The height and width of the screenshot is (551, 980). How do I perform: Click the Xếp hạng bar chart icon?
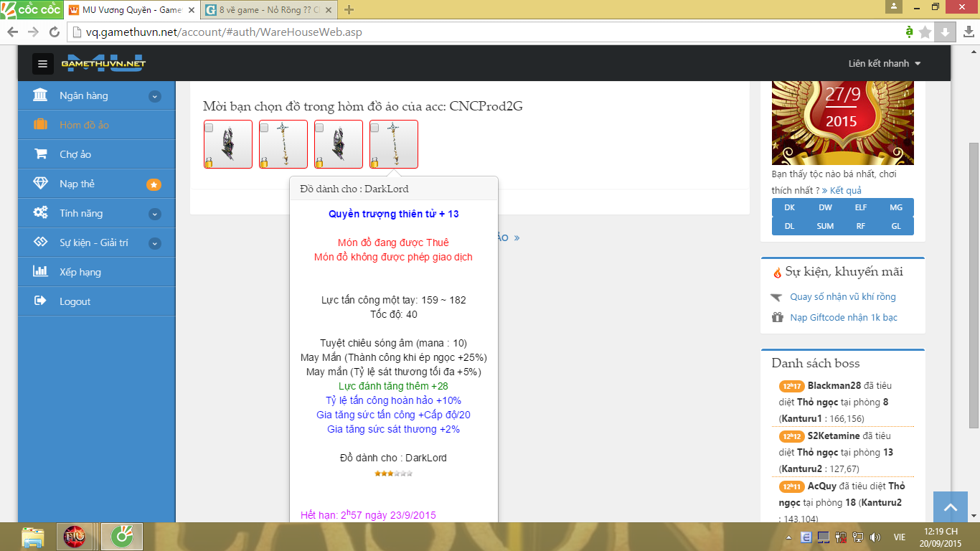coord(41,272)
